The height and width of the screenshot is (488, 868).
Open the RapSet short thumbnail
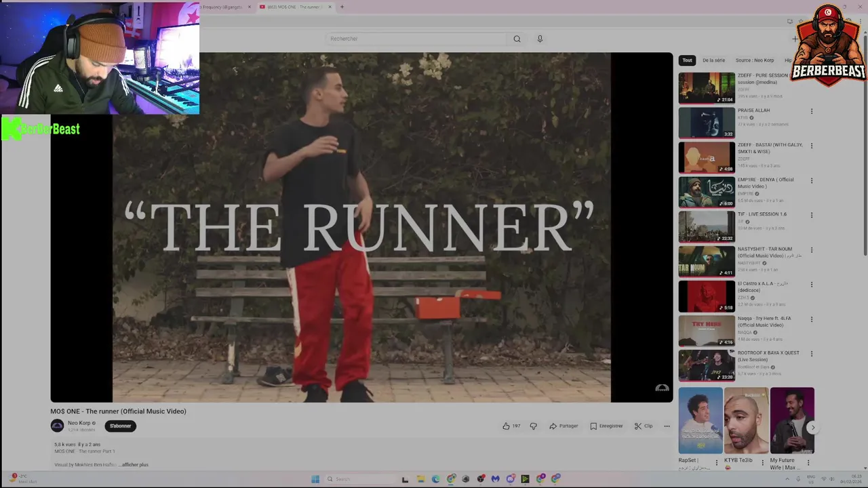(x=701, y=420)
